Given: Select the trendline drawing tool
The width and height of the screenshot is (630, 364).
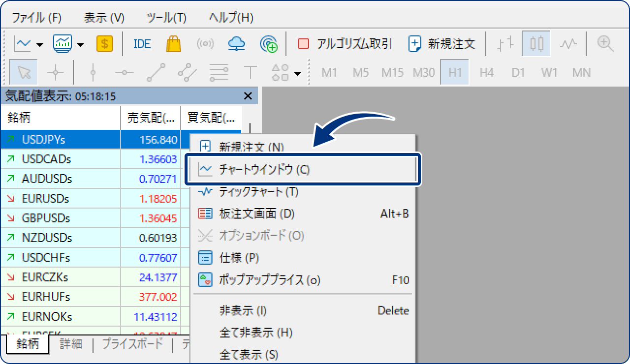Looking at the screenshot, I should click(156, 73).
